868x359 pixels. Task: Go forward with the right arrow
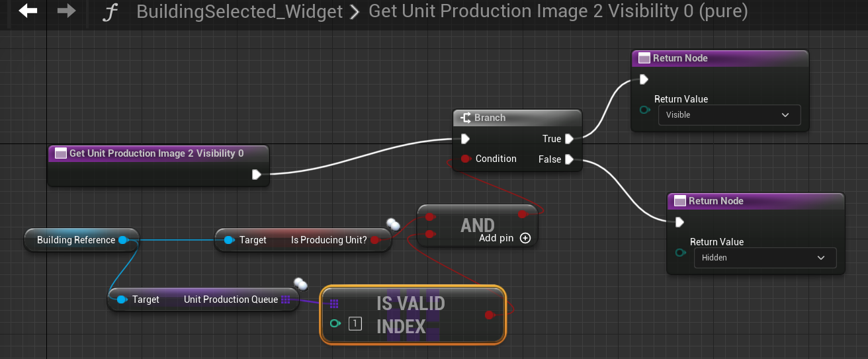click(66, 11)
